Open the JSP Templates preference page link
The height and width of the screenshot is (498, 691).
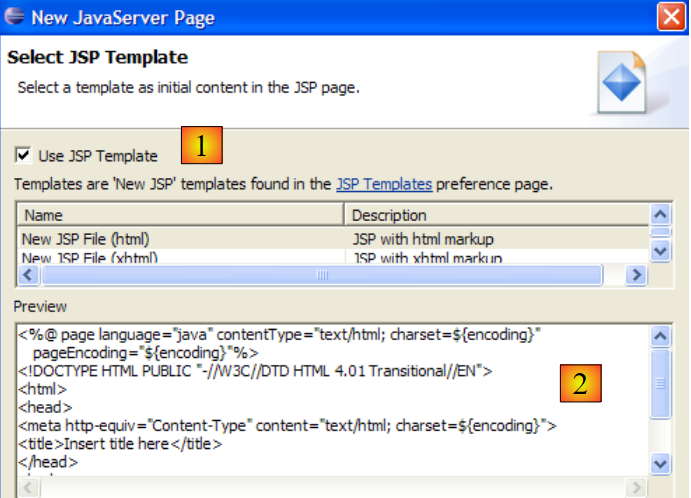[x=384, y=184]
